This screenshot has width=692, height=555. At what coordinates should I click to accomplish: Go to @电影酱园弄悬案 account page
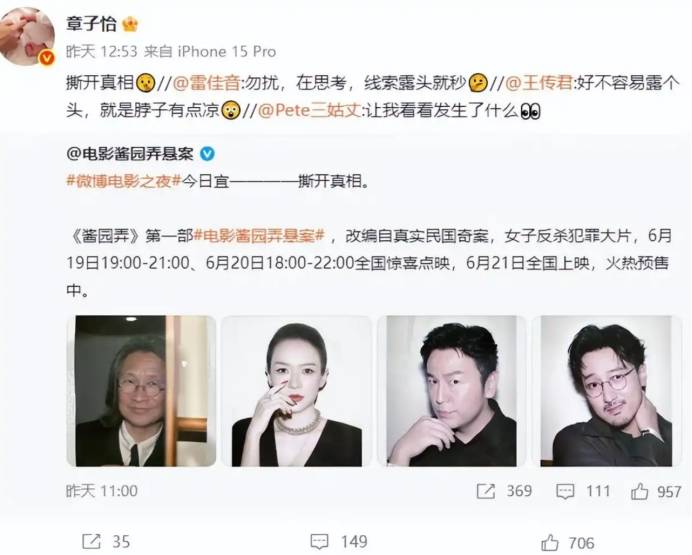coord(130,154)
